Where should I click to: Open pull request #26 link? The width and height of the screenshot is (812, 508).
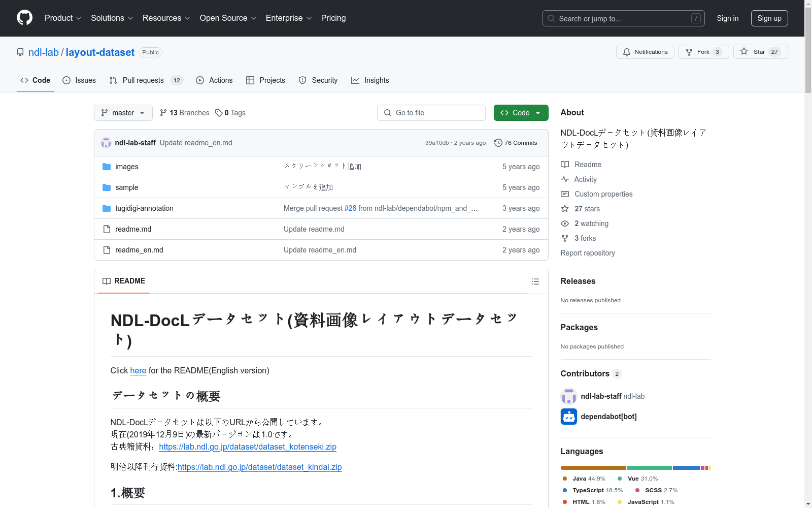(x=350, y=208)
